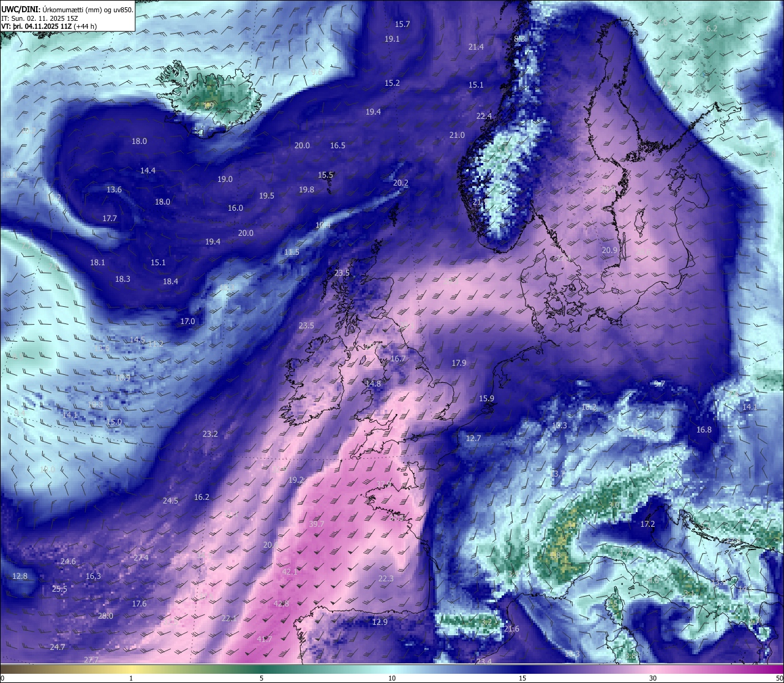The width and height of the screenshot is (784, 683).
Task: Click the 21.0 value west of Norway
Action: [457, 135]
